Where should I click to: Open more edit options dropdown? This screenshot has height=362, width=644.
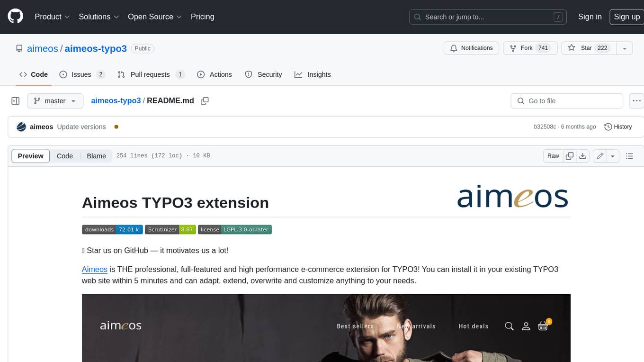pyautogui.click(x=613, y=156)
